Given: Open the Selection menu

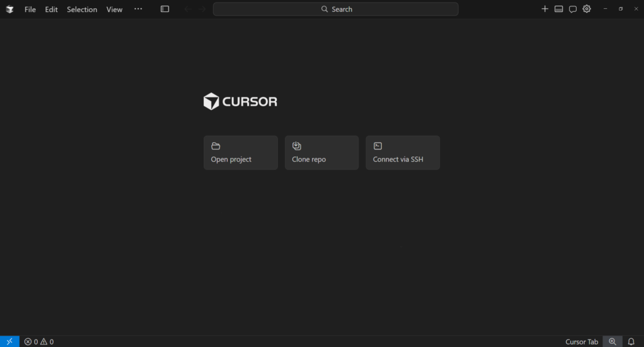Looking at the screenshot, I should point(82,9).
